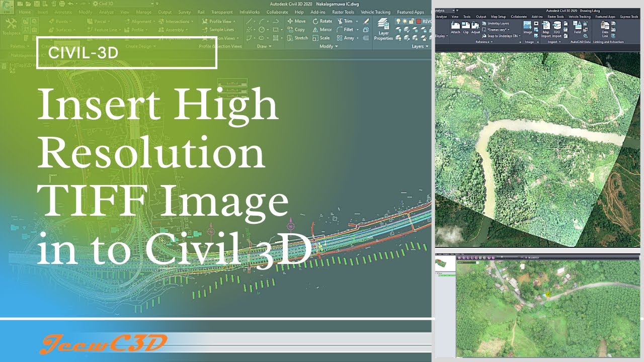Viewport: 644px width, 362px height.
Task: Click the Assembly button
Action: (x=173, y=30)
